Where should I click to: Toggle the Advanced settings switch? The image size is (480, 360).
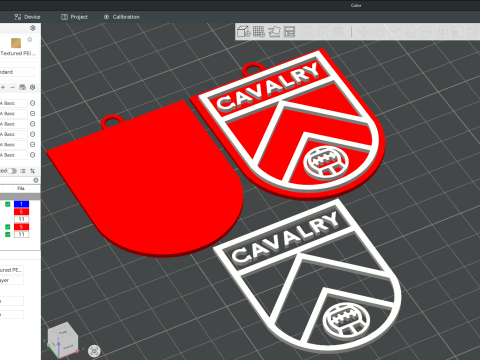12,171
